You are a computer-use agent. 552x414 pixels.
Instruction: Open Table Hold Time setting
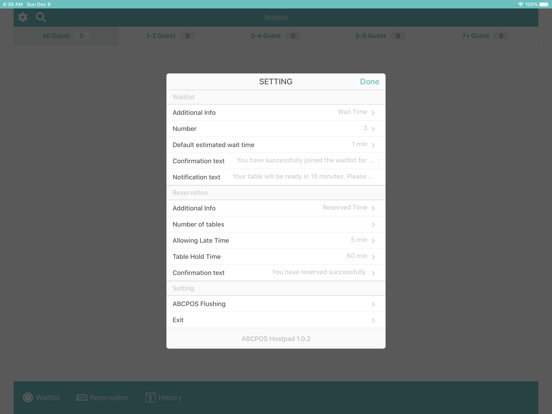[276, 257]
